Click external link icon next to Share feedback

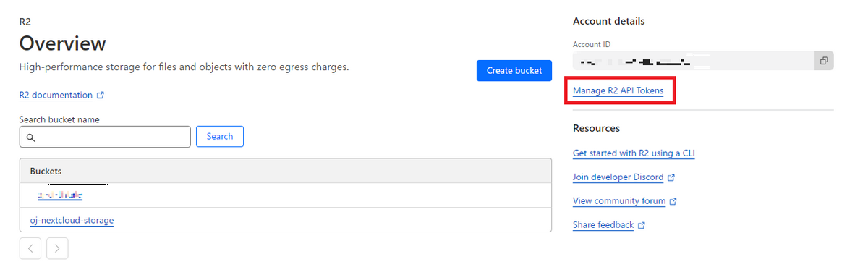[x=642, y=225]
